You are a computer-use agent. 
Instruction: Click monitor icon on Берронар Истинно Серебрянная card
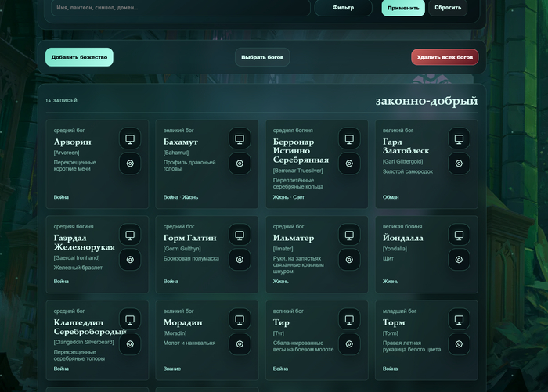(x=349, y=138)
